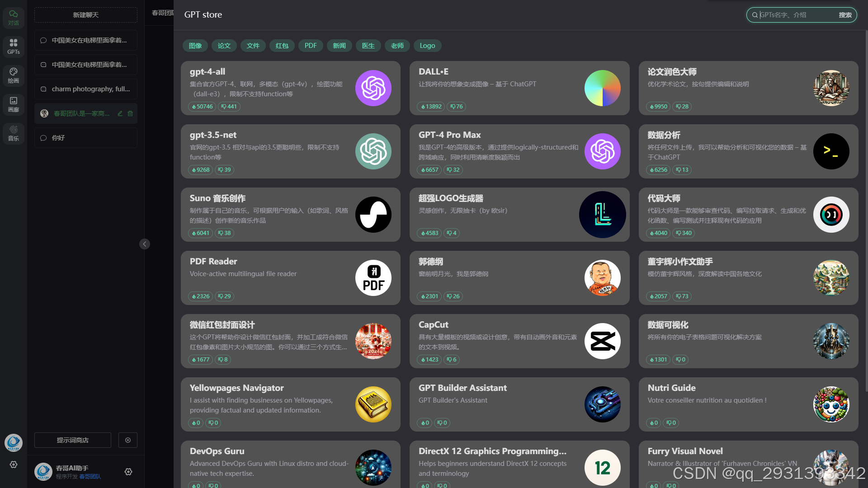Viewport: 868px width, 488px height.
Task: Open the 画廊 gallery section
Action: pos(14,104)
